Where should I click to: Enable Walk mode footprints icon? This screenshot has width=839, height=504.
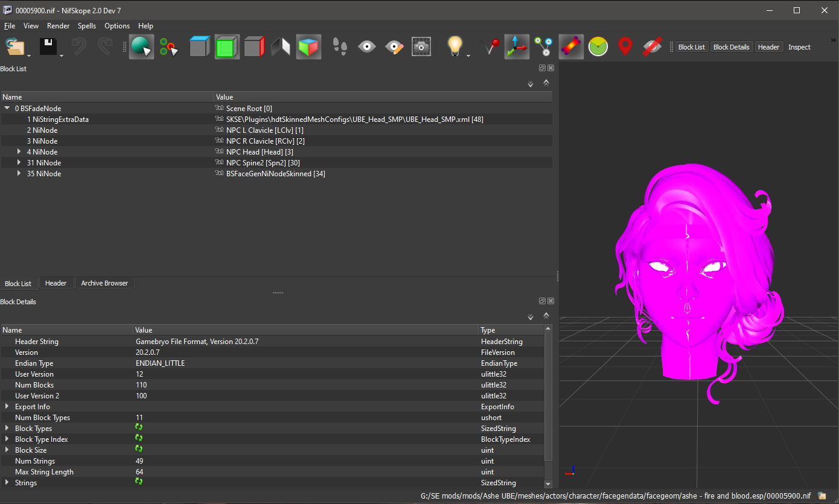point(340,47)
